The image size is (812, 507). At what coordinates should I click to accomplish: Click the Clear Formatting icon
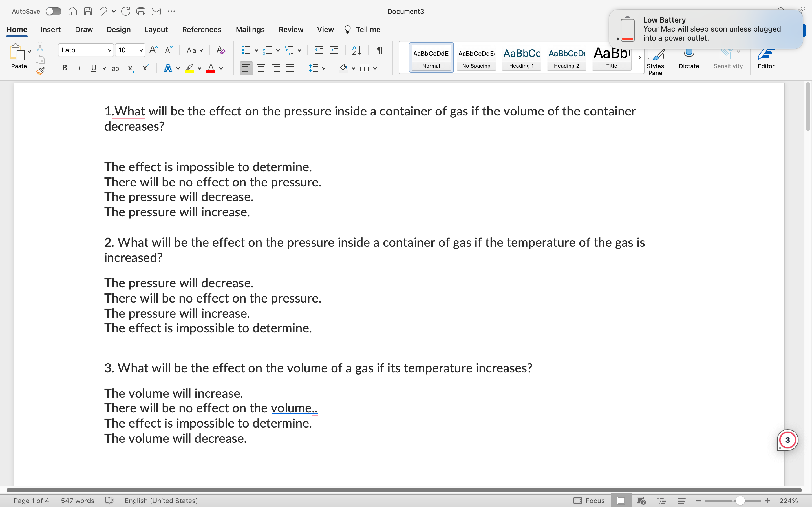(220, 50)
